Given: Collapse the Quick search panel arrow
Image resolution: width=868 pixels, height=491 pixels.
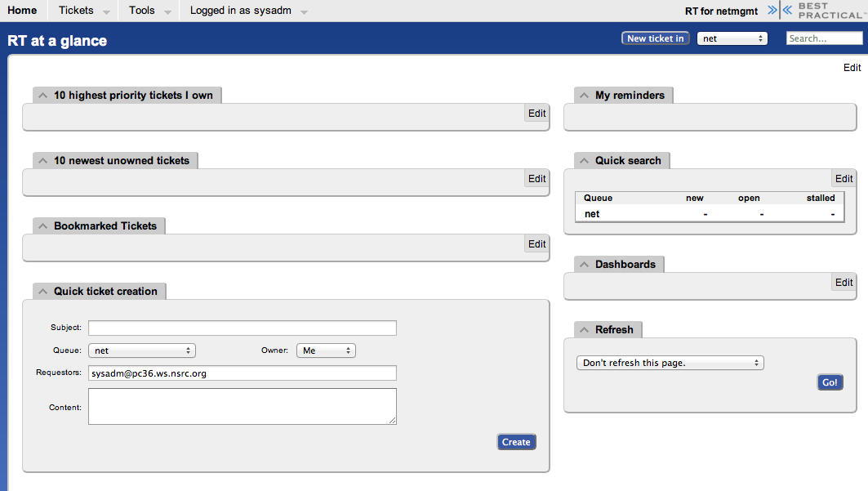Looking at the screenshot, I should (x=585, y=161).
